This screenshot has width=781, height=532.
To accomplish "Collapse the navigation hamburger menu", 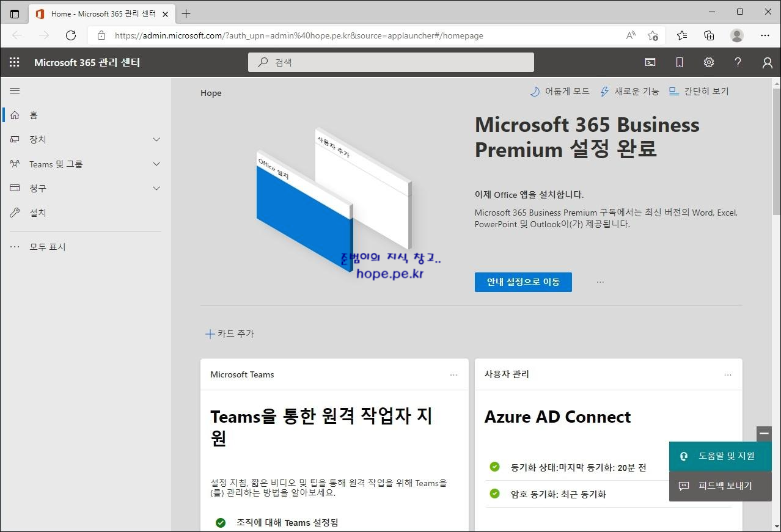I will [x=15, y=91].
